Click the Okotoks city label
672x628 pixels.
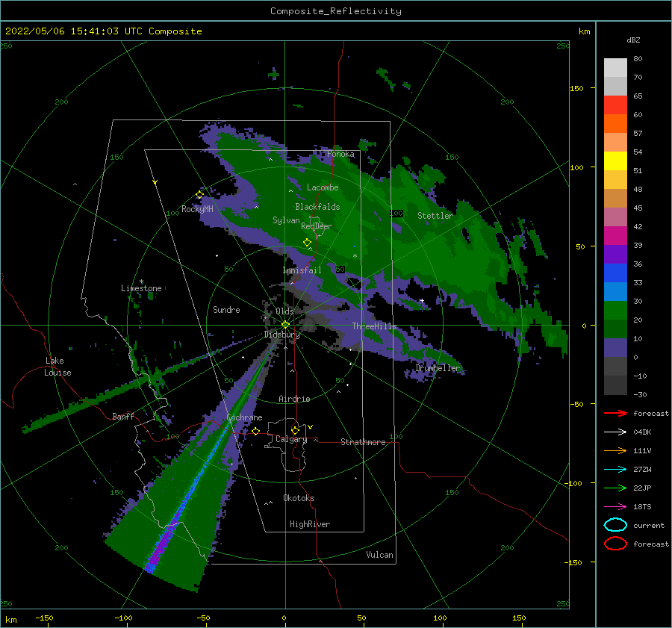[x=299, y=498]
